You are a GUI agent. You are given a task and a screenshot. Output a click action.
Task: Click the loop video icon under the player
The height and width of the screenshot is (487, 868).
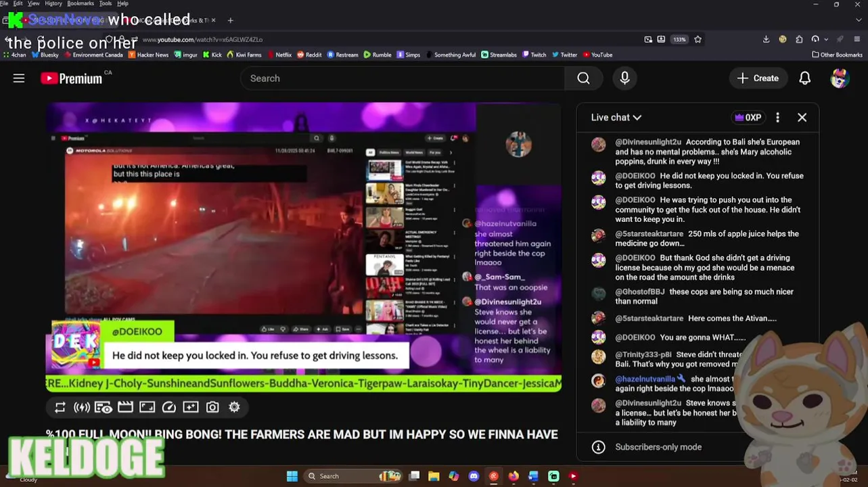tap(60, 407)
